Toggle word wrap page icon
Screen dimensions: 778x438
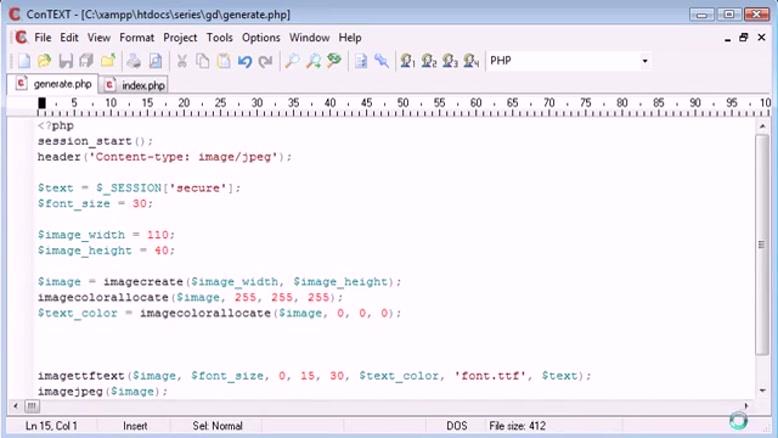(x=361, y=61)
